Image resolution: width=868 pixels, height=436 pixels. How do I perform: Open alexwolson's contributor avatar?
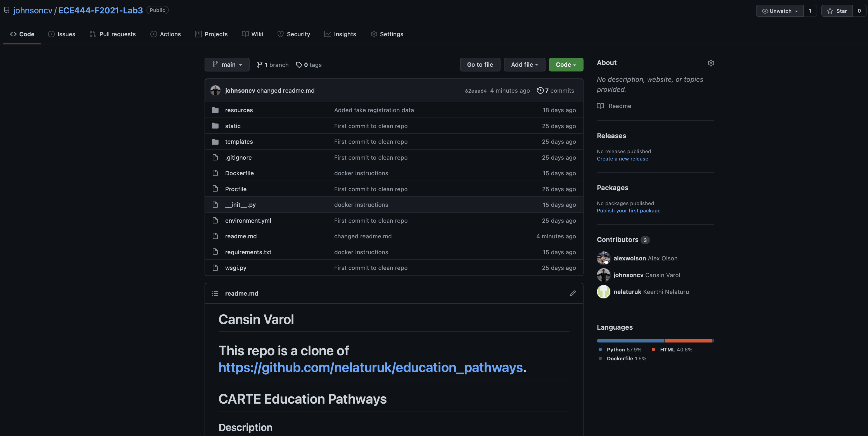pyautogui.click(x=603, y=258)
